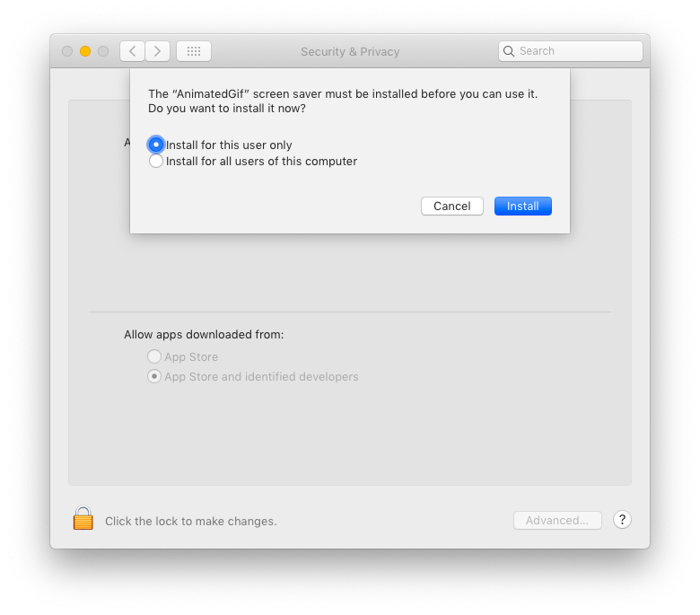Click the magnifying glass in the search box
The image size is (700, 615).
point(509,51)
